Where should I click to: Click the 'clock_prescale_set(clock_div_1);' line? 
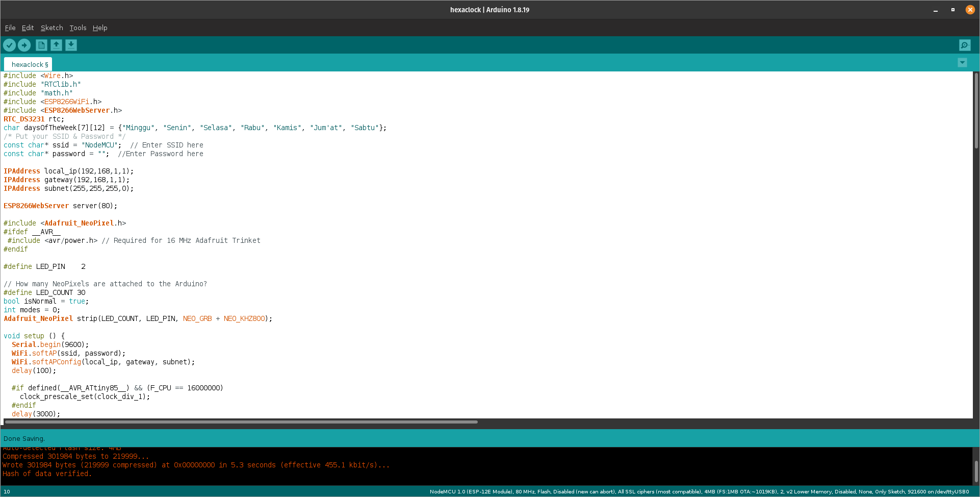tap(85, 397)
